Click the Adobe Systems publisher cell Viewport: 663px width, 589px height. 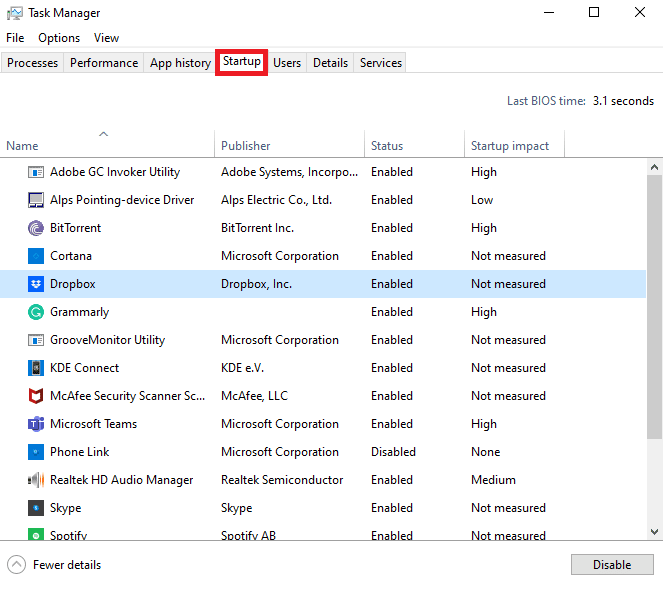[289, 172]
